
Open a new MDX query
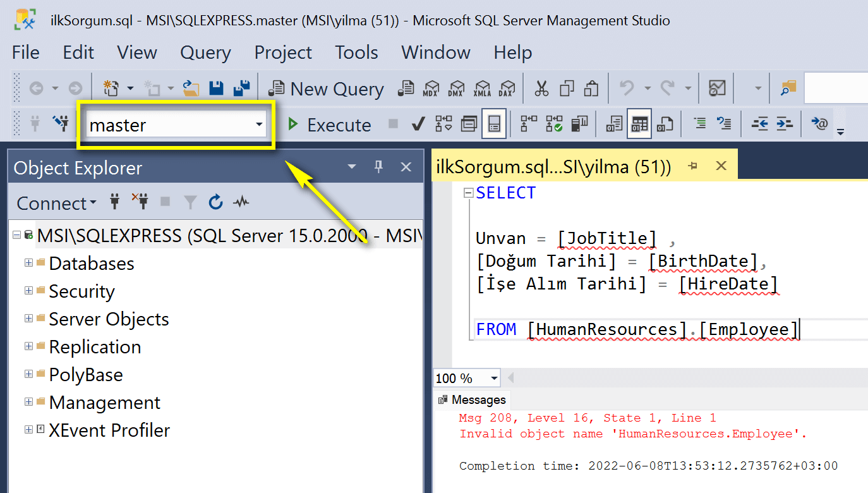(432, 88)
